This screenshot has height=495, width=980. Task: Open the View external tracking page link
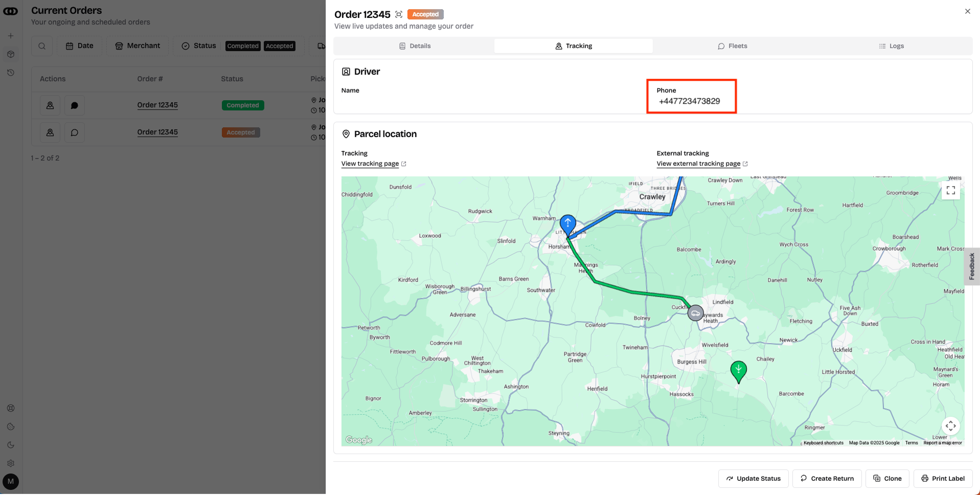702,164
